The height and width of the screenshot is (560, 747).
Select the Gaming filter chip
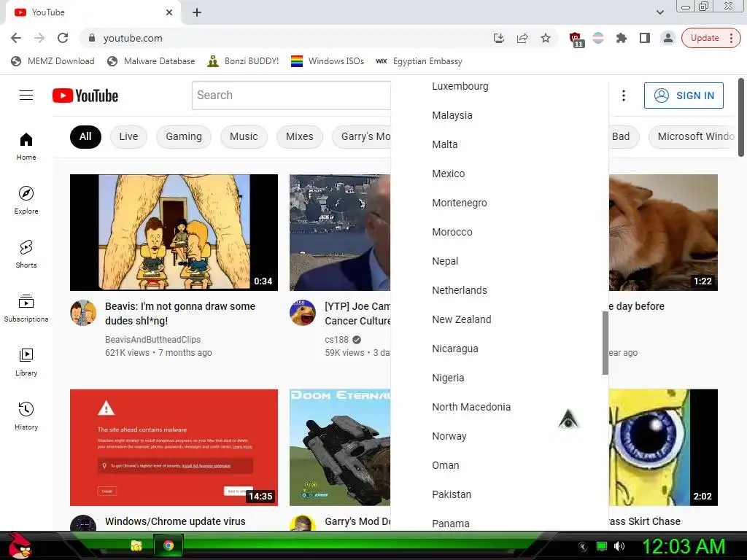click(184, 136)
